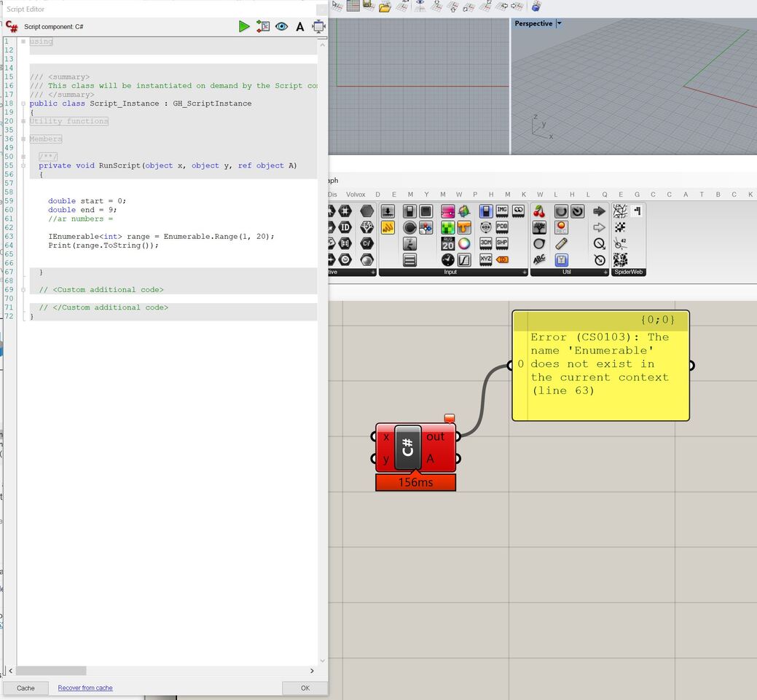757x700 pixels.
Task: Click the Import XYZ component icon
Action: 486,260
